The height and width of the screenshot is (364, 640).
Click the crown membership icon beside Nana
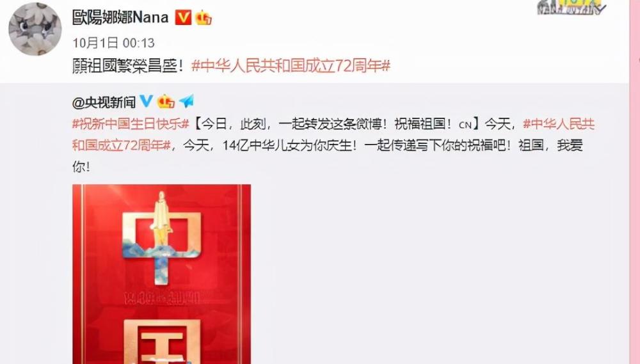pyautogui.click(x=204, y=17)
